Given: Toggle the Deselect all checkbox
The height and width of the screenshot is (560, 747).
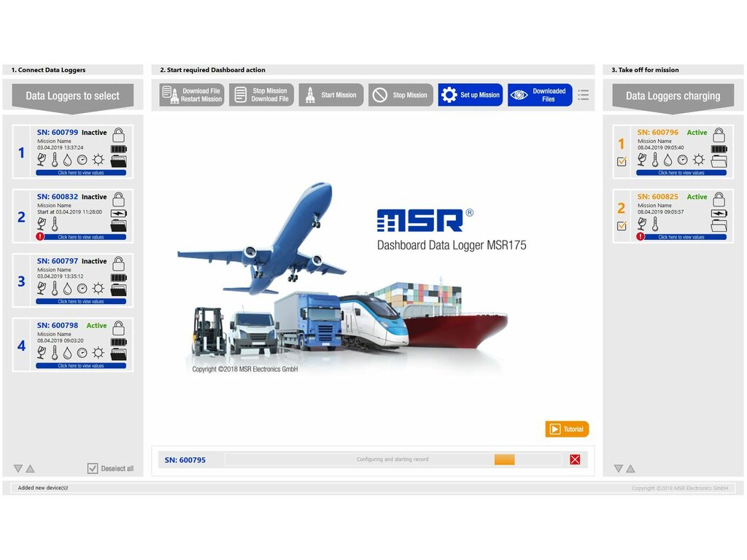Looking at the screenshot, I should click(93, 469).
